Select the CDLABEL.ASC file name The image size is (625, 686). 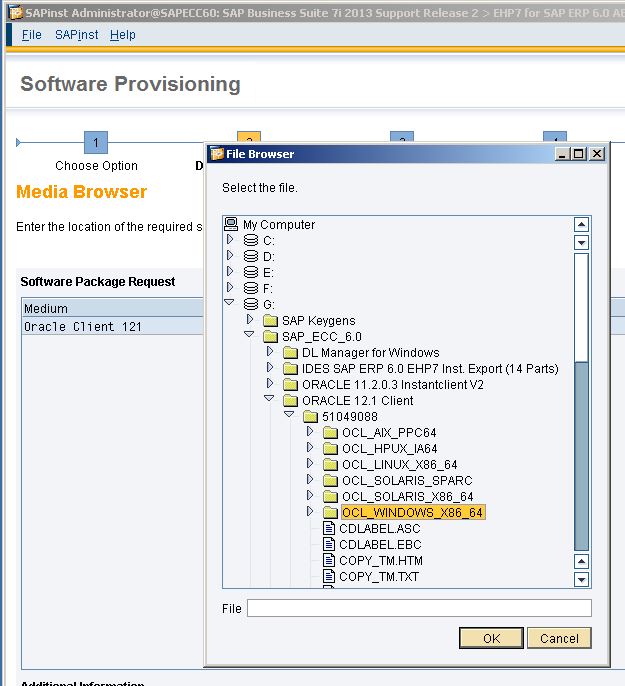point(380,528)
